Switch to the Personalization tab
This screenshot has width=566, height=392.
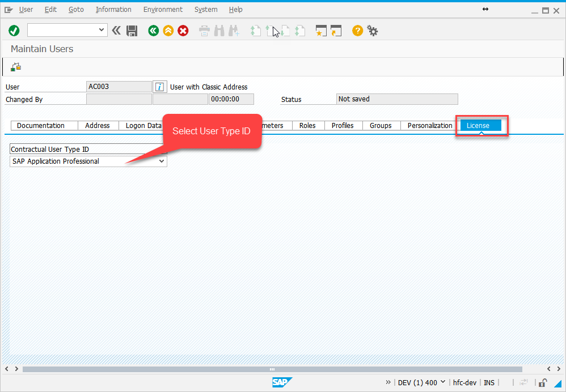[x=430, y=126]
